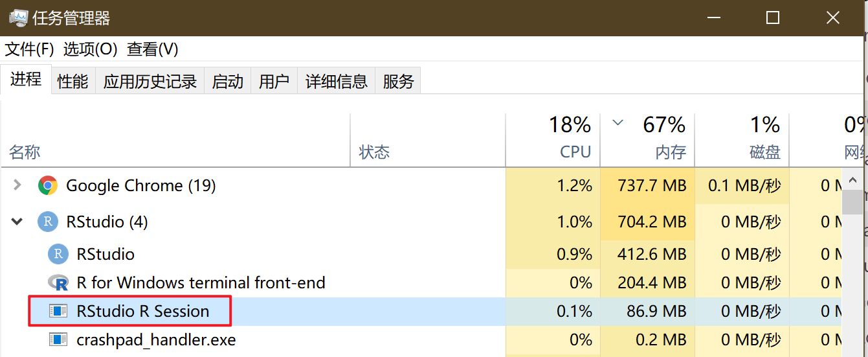This screenshot has width=868, height=357.
Task: Switch to the 性能 tab
Action: 72,82
